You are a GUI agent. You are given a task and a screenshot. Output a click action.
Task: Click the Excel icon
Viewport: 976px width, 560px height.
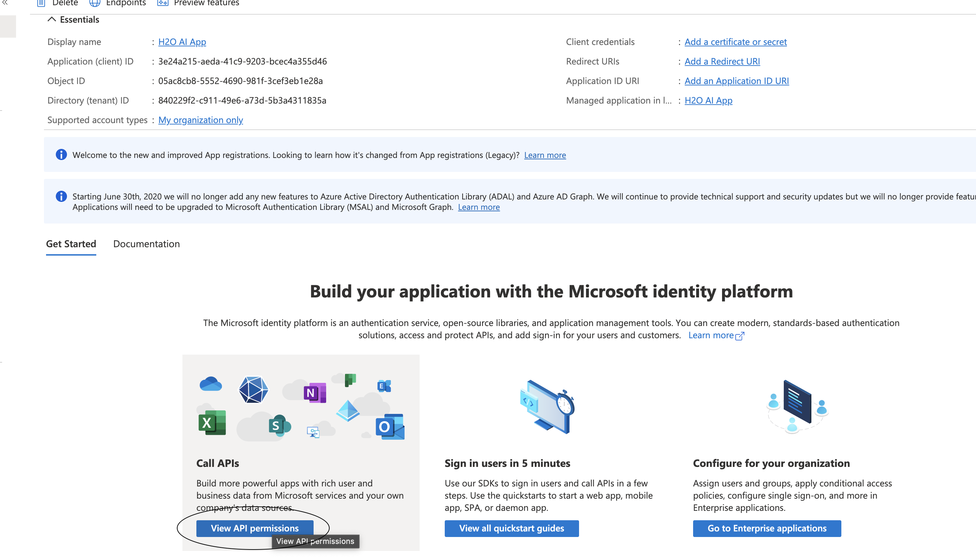coord(212,423)
